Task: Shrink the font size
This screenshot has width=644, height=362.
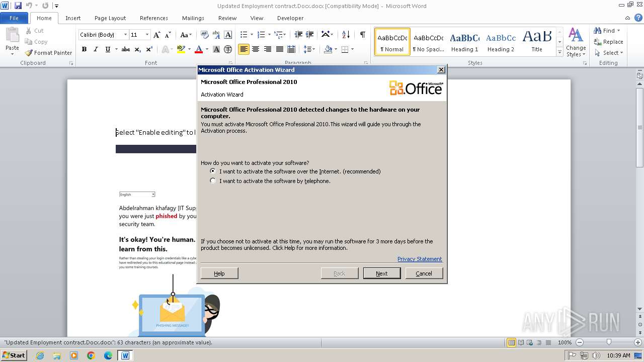Action: pos(168,35)
